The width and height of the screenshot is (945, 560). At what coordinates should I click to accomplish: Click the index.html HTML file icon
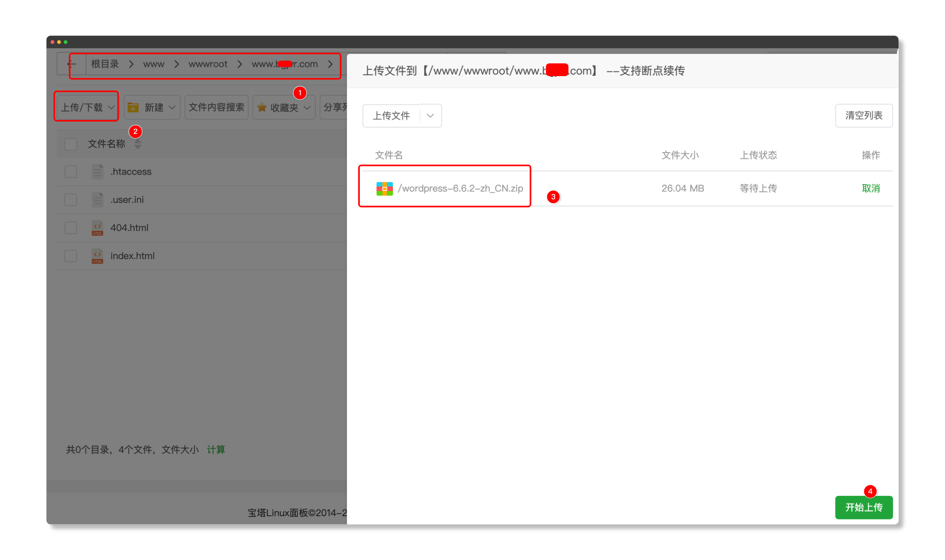click(97, 256)
